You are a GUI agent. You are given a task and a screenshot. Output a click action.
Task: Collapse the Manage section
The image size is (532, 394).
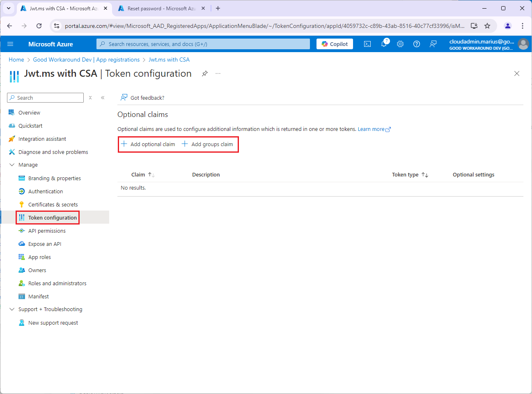pos(12,165)
